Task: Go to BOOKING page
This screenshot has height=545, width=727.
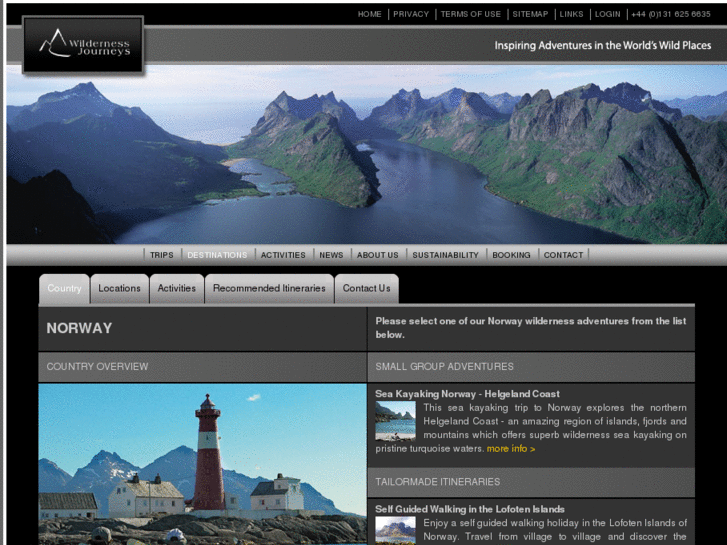Action: pyautogui.click(x=511, y=255)
